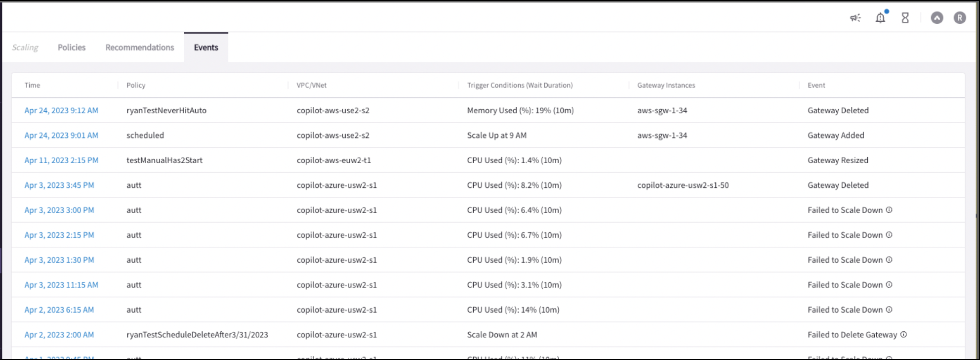Click the Gateway Resized event text
The height and width of the screenshot is (360, 980).
[x=838, y=160]
